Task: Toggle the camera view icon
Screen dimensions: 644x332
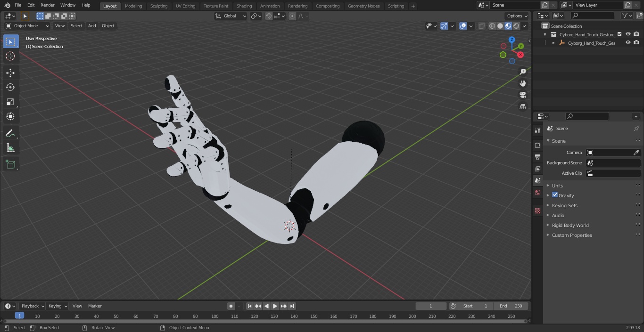Action: (x=523, y=95)
